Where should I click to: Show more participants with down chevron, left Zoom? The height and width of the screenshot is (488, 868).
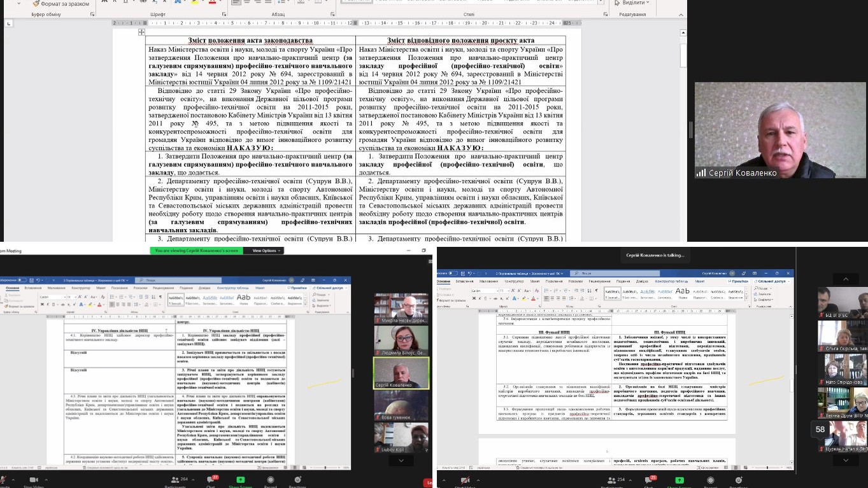(401, 459)
